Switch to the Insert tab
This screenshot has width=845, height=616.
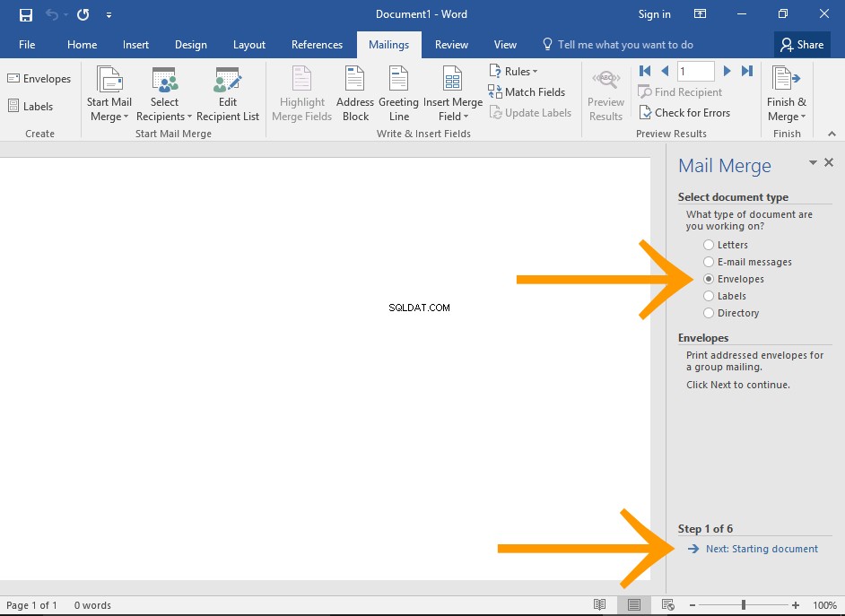(135, 45)
